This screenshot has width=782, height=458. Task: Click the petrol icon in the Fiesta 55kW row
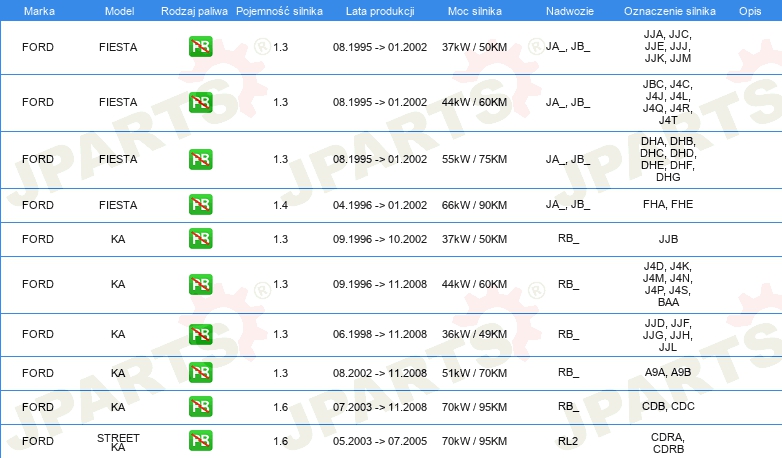(200, 160)
